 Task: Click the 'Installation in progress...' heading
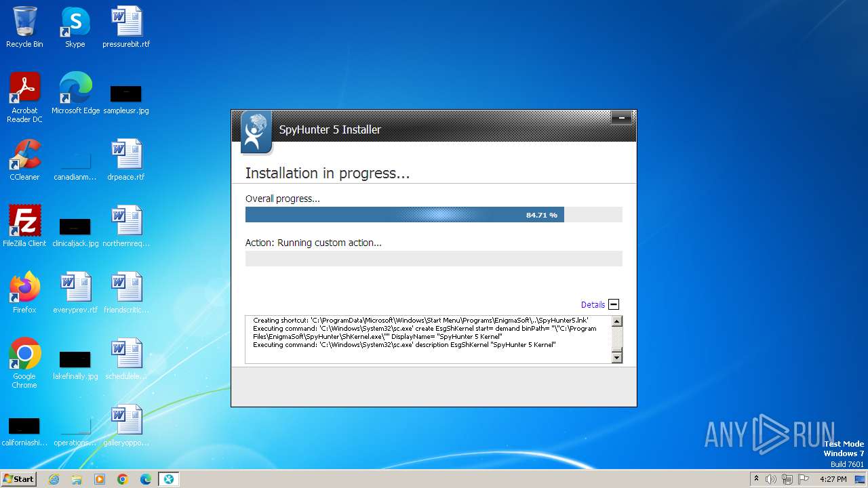pyautogui.click(x=328, y=174)
